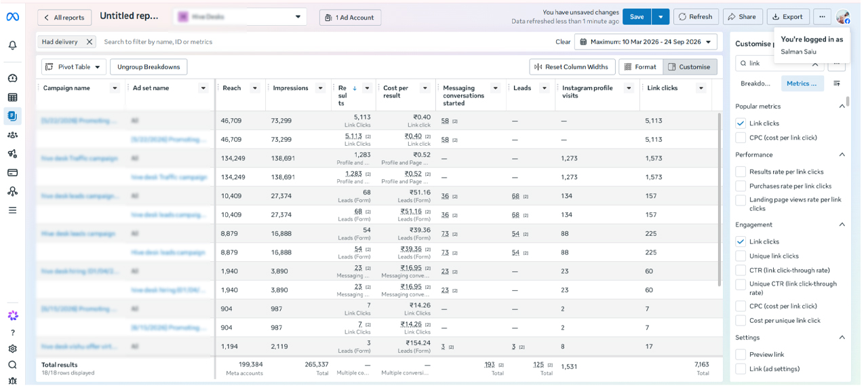
Task: Select the highlighted Ads reporting sidebar icon
Action: pyautogui.click(x=12, y=116)
